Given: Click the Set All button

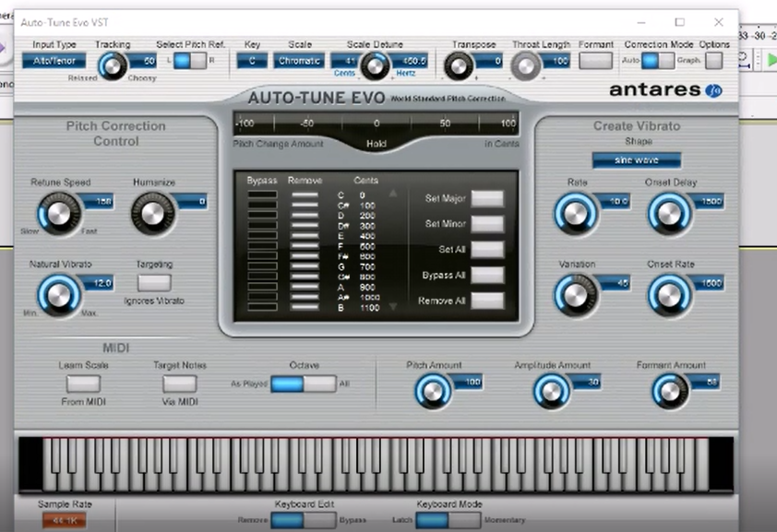Looking at the screenshot, I should pyautogui.click(x=487, y=250).
